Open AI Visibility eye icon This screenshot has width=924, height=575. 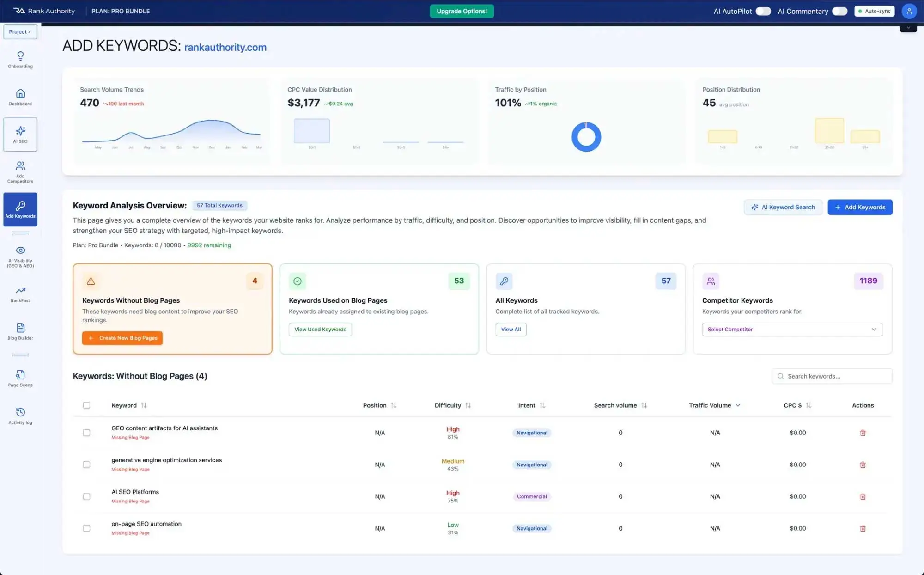(x=20, y=250)
